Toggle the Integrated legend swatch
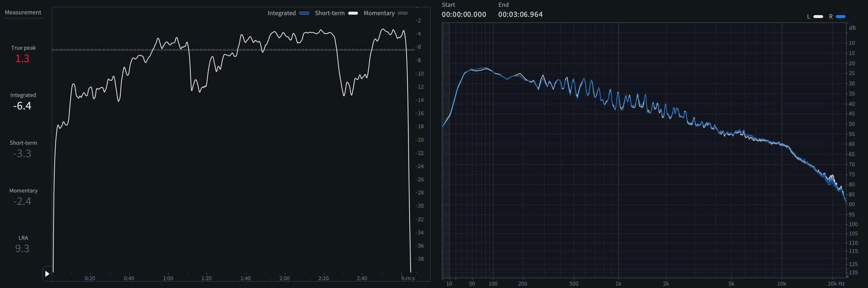Image resolution: width=868 pixels, height=288 pixels. pos(304,13)
